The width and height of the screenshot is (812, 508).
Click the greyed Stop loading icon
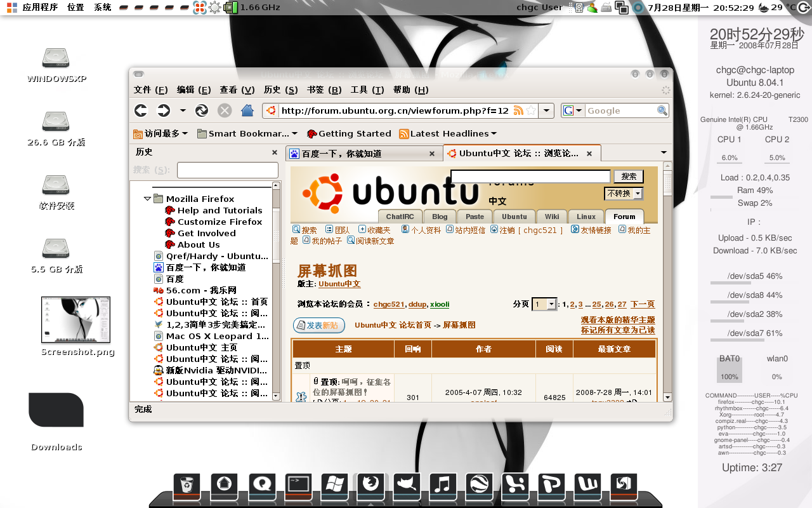225,110
